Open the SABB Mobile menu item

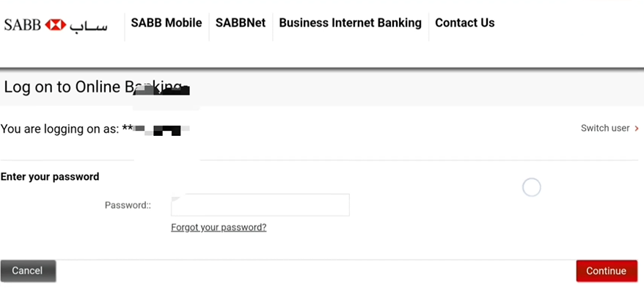click(x=167, y=23)
